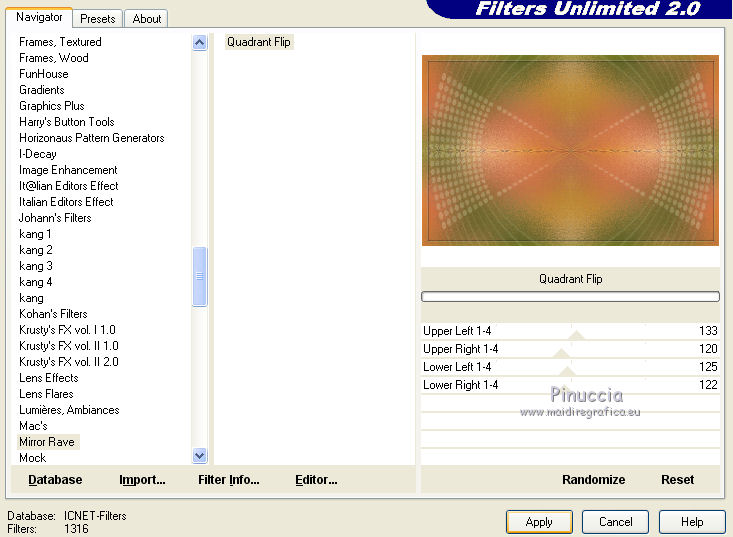This screenshot has width=733, height=537.
Task: Select Horizonaus Pattern Generators category
Action: point(92,138)
